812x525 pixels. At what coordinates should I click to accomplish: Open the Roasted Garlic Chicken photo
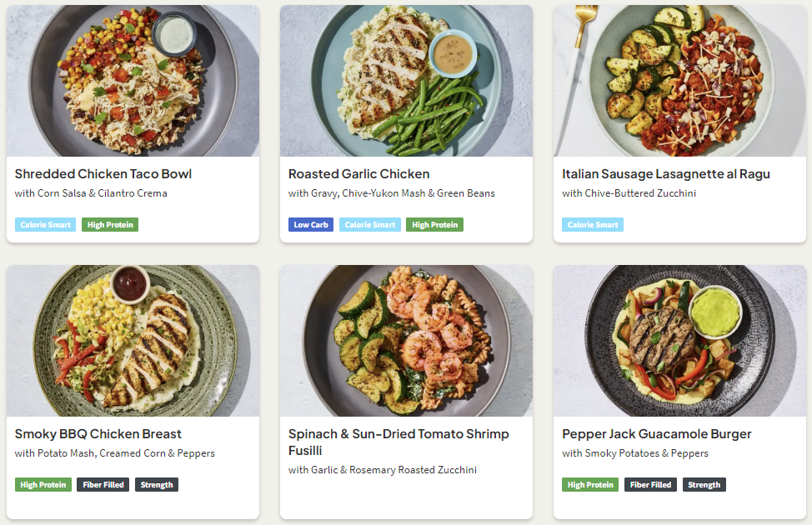(x=406, y=81)
